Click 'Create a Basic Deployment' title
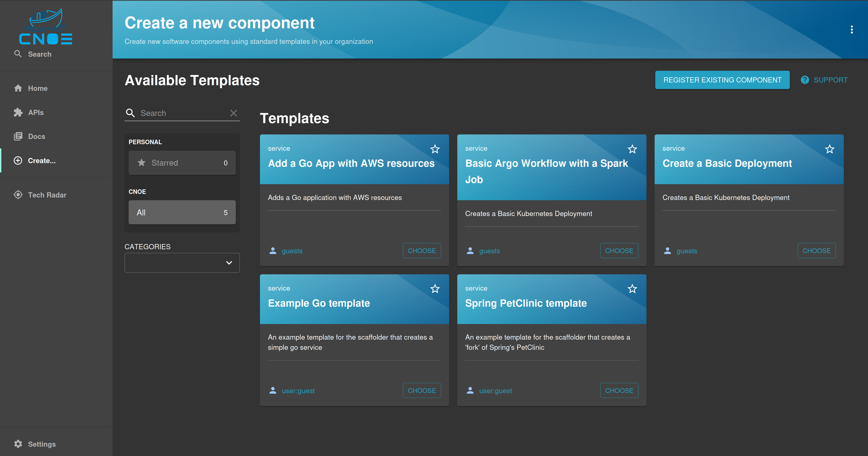This screenshot has height=456, width=868. tap(727, 163)
